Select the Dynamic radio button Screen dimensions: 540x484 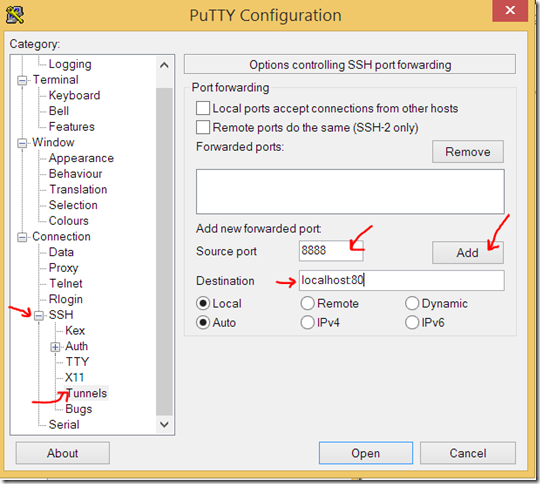(412, 303)
